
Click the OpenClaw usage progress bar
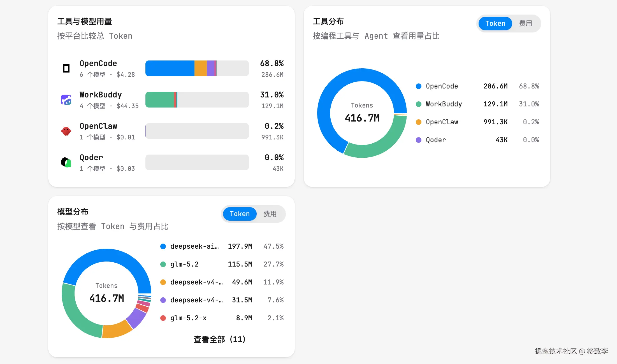[197, 131]
